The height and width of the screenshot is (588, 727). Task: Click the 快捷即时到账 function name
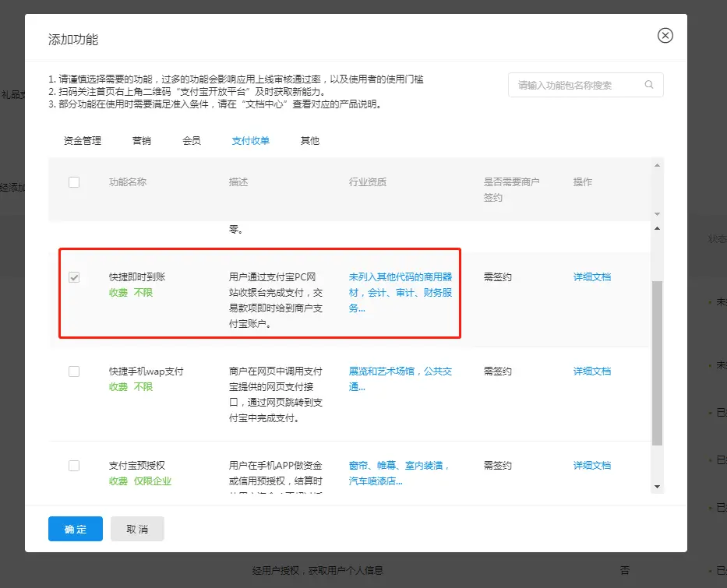pyautogui.click(x=137, y=277)
